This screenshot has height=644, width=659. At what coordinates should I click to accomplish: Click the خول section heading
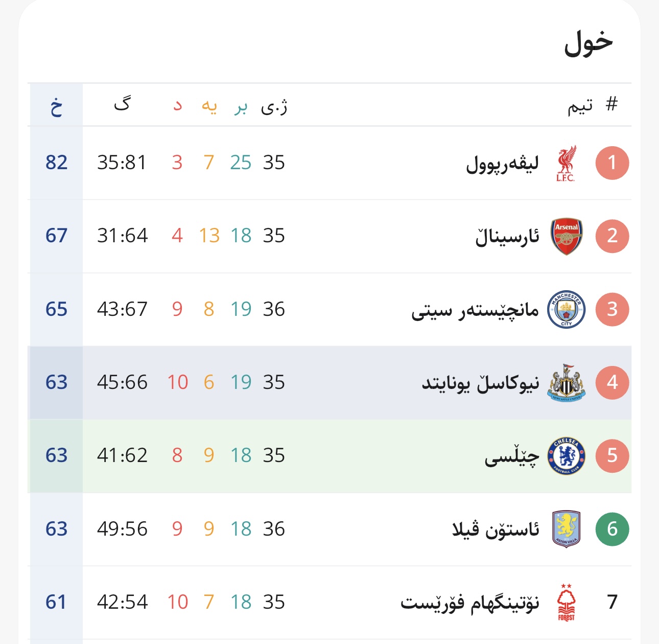coord(588,43)
